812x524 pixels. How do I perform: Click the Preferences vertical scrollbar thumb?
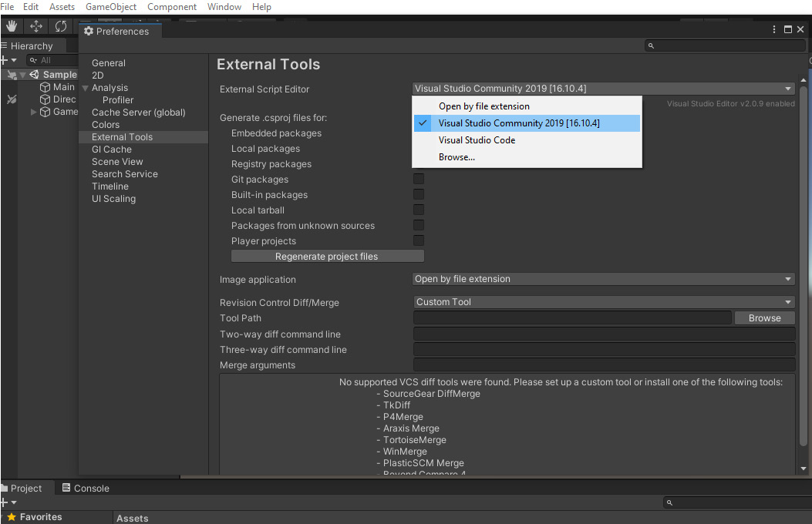(x=804, y=267)
